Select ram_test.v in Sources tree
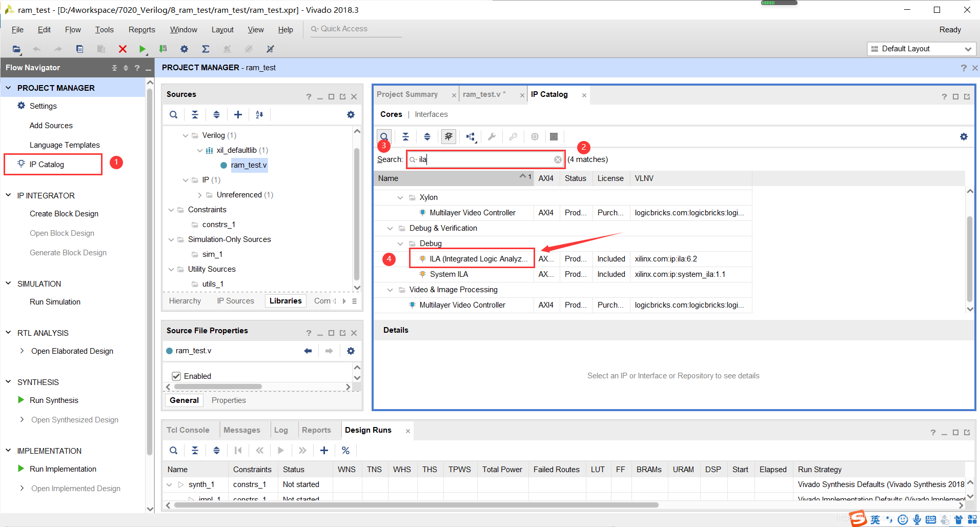Viewport: 980px width, 527px height. click(249, 165)
